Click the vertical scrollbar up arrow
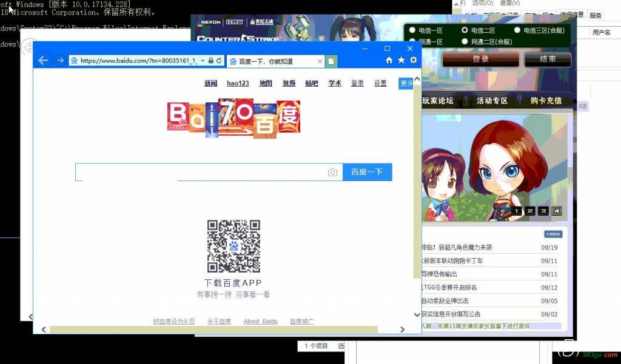This screenshot has height=364, width=621. pyautogui.click(x=417, y=79)
